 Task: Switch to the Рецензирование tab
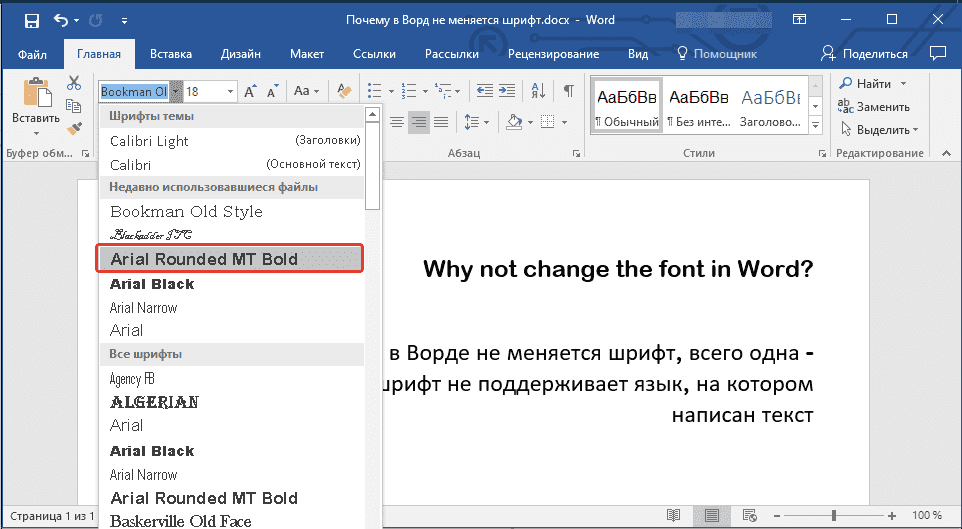[553, 54]
